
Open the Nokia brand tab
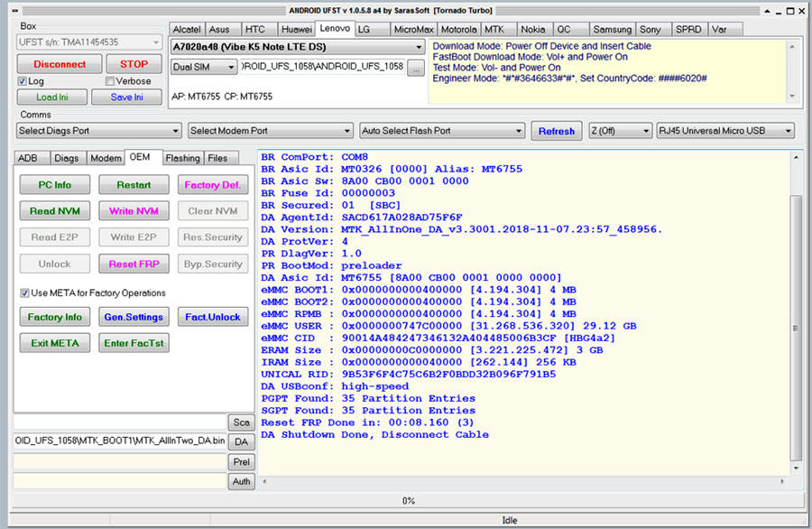533,30
